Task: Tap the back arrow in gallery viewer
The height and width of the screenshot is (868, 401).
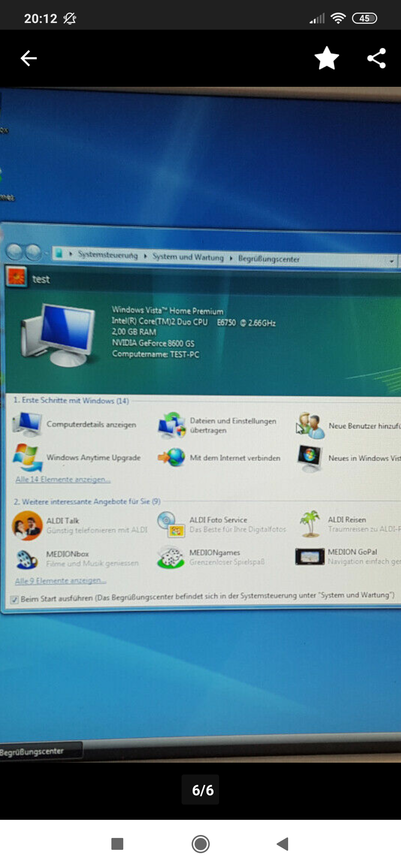Action: 29,58
